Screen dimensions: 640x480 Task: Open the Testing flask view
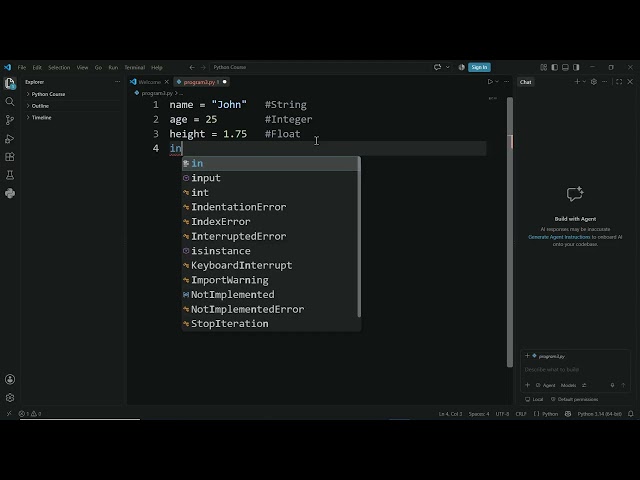click(10, 175)
